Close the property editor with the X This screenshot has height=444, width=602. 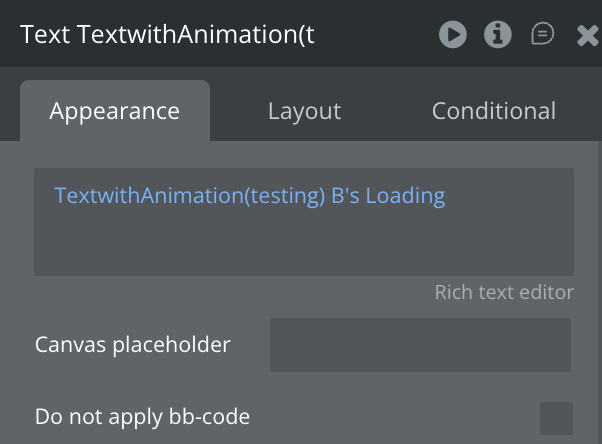click(x=588, y=36)
